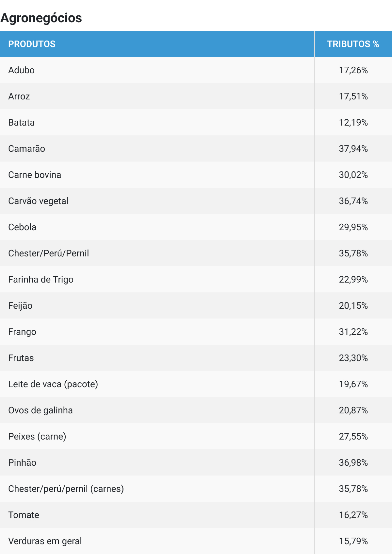The image size is (392, 554).
Task: Click the Leite de vaca (pacote) cell
Action: coord(53,384)
